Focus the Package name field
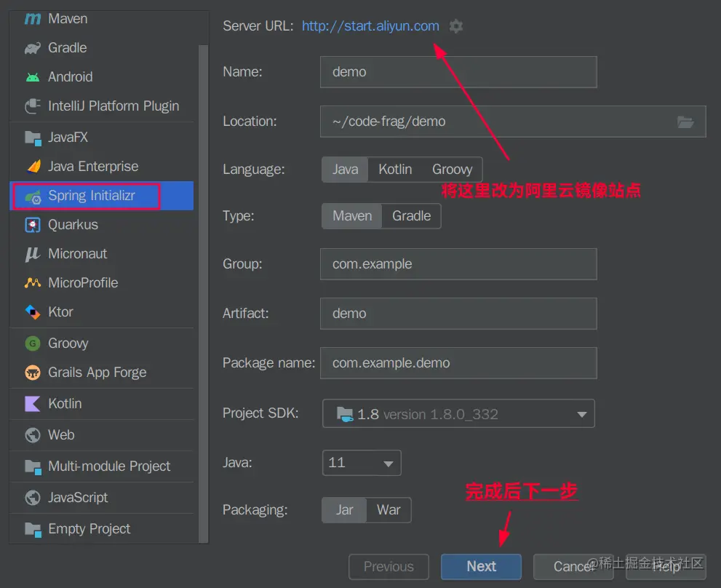The height and width of the screenshot is (588, 721). pyautogui.click(x=458, y=363)
